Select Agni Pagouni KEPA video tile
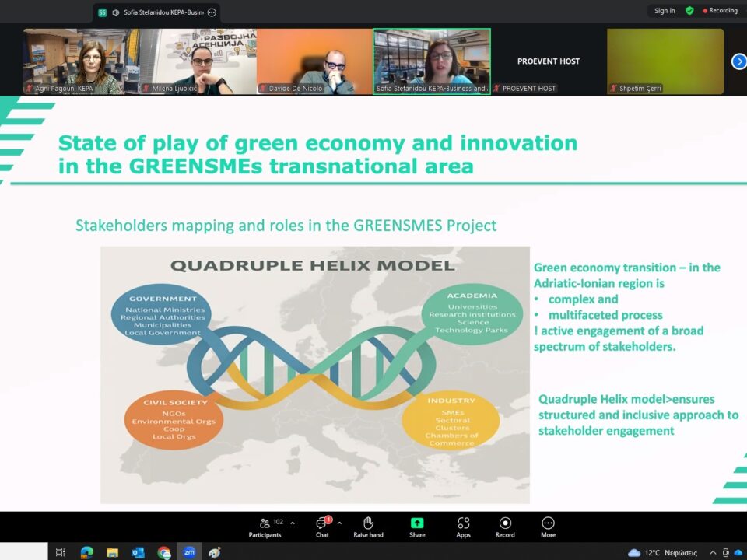Viewport: 747px width, 560px height. pos(81,61)
